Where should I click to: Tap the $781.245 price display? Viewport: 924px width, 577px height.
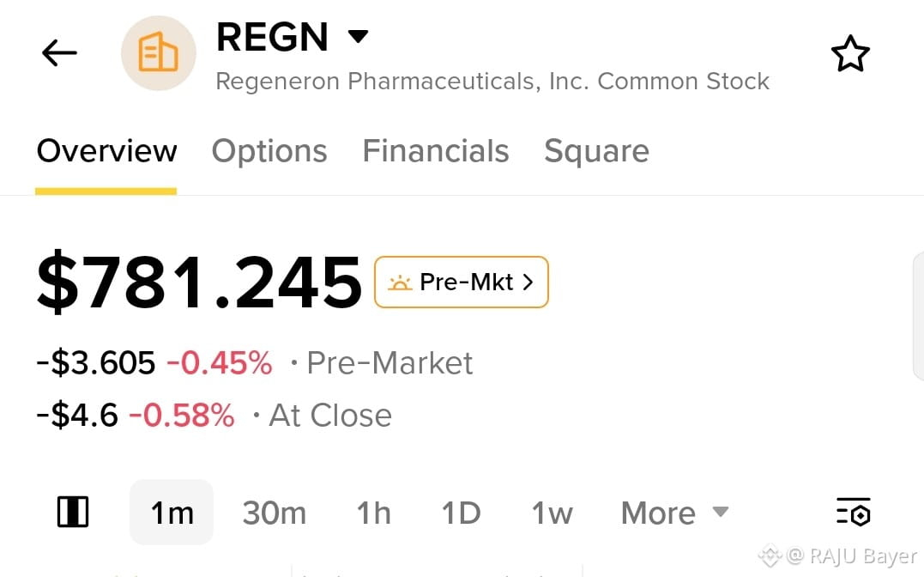[x=199, y=282]
